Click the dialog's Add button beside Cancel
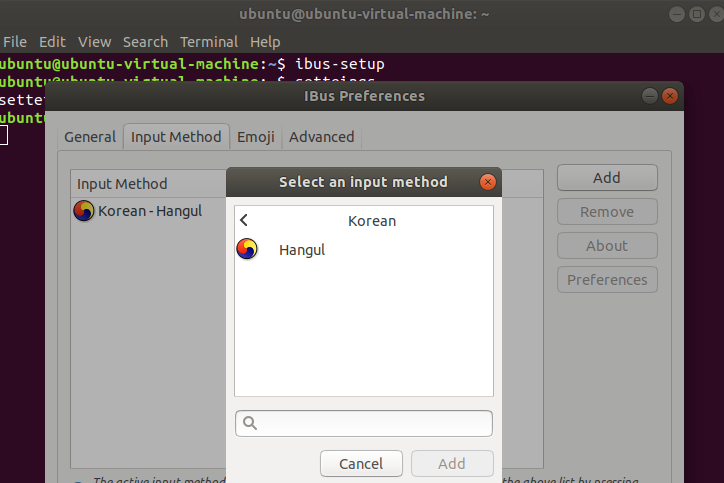 coord(452,464)
